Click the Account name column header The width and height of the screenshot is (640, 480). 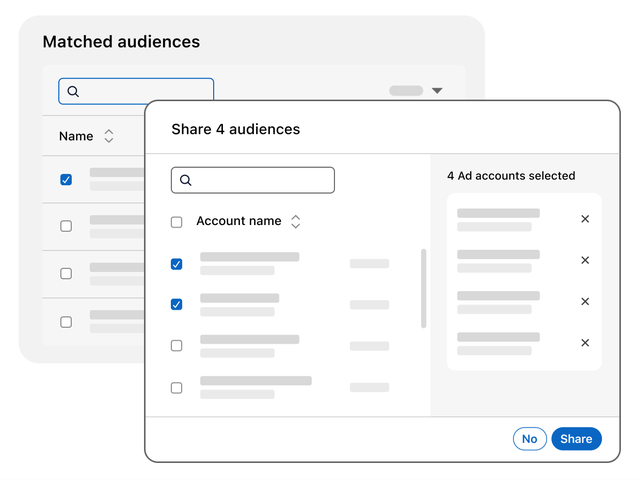click(239, 221)
